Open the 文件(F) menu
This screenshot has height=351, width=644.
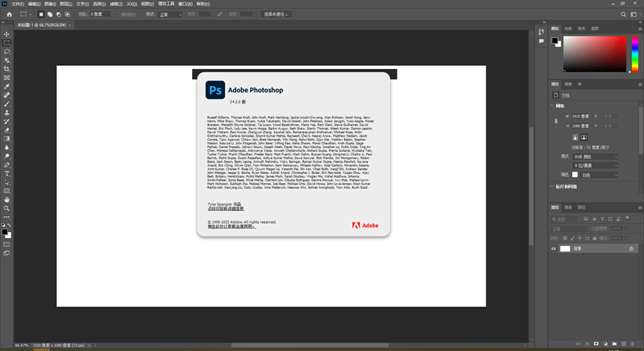pos(18,4)
